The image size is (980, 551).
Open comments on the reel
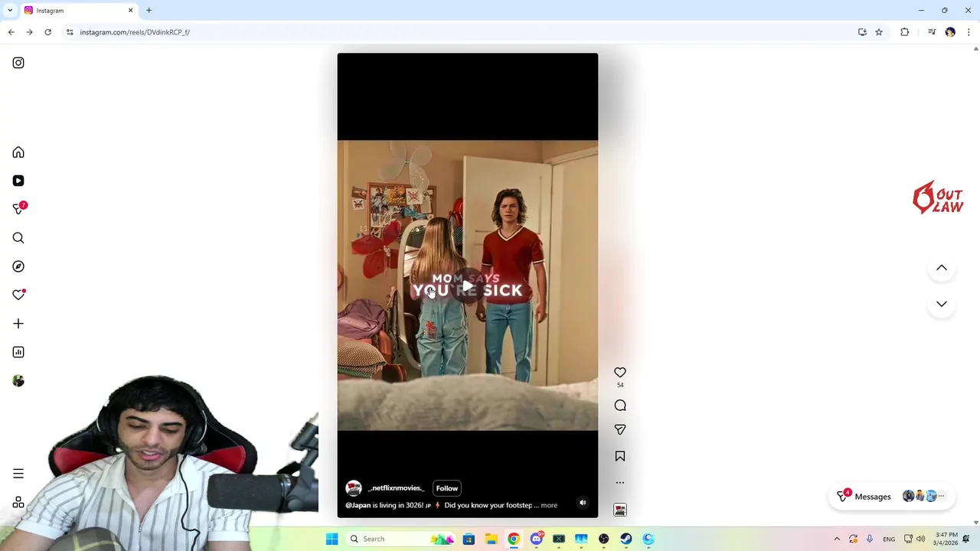click(620, 406)
